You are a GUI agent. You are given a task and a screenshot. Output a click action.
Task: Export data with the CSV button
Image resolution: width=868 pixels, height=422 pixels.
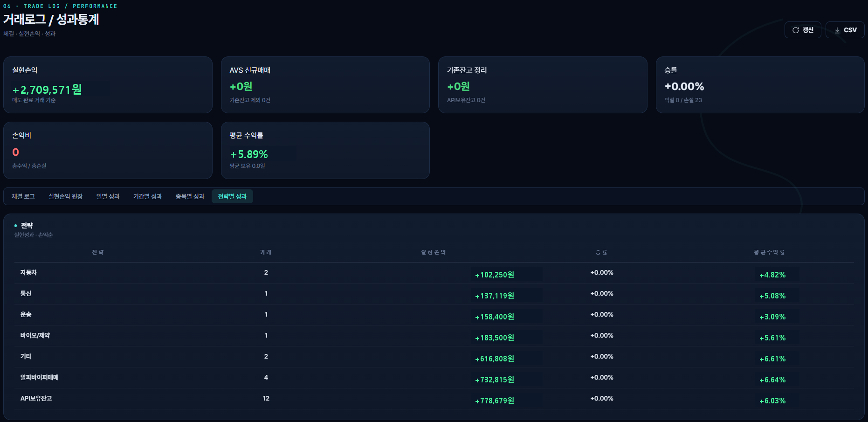tap(845, 30)
